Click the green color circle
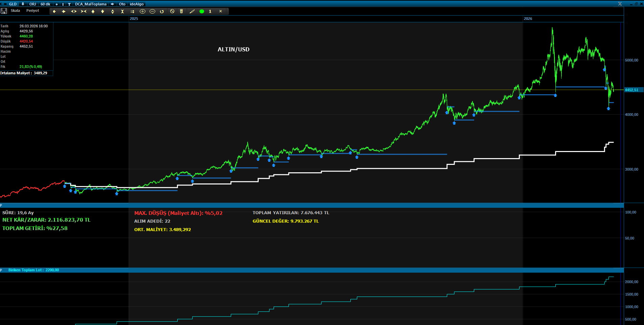This screenshot has width=644, height=325. click(202, 11)
